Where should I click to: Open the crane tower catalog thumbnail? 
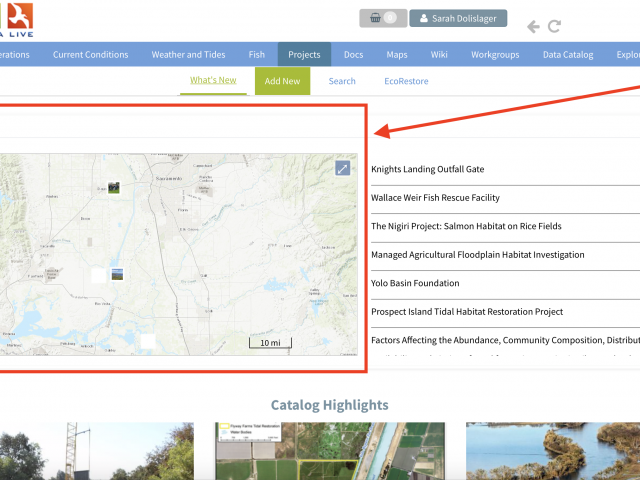[x=97, y=451]
